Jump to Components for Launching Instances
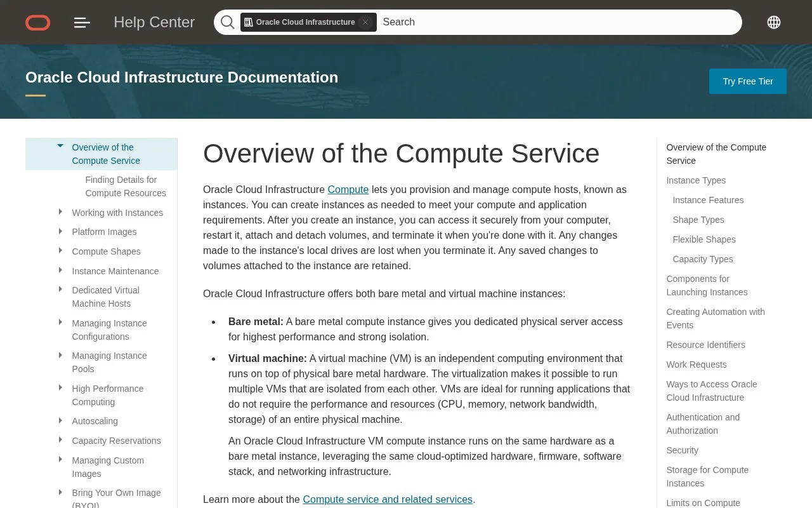 coord(707,286)
